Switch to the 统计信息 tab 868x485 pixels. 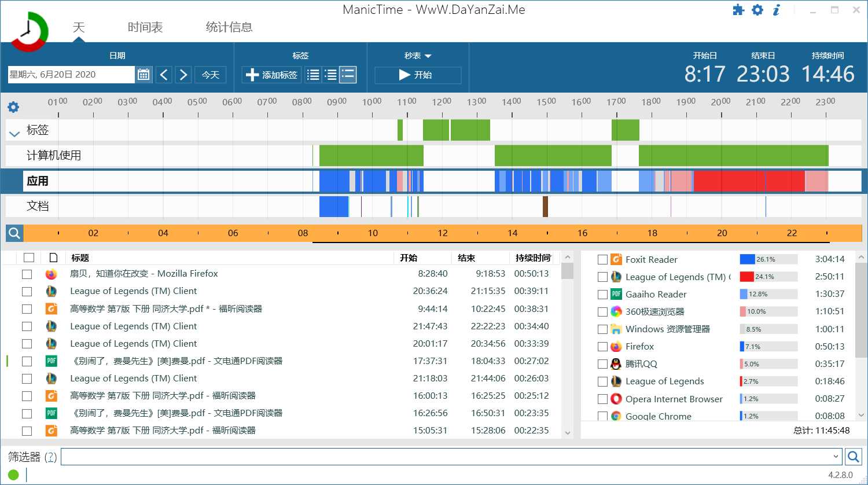click(229, 27)
